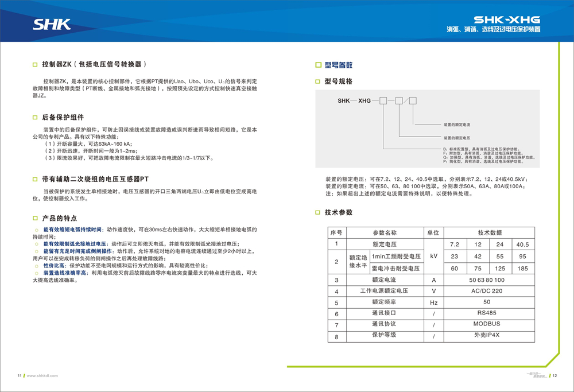Click the legend line B：标准配置型

[482, 149]
